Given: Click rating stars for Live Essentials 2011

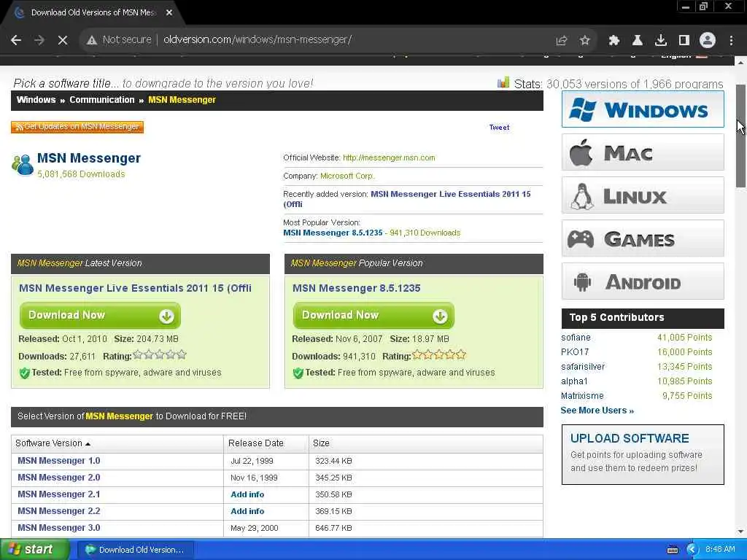Looking at the screenshot, I should [x=160, y=355].
